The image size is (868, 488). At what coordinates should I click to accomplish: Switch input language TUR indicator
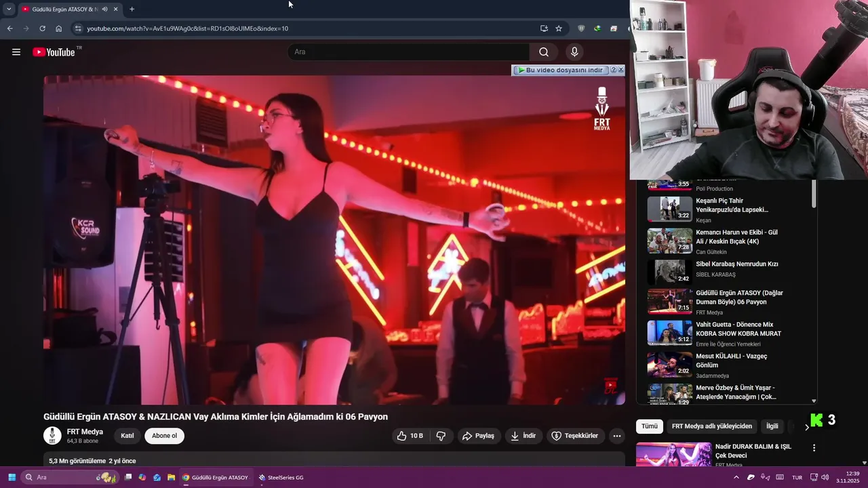click(797, 477)
